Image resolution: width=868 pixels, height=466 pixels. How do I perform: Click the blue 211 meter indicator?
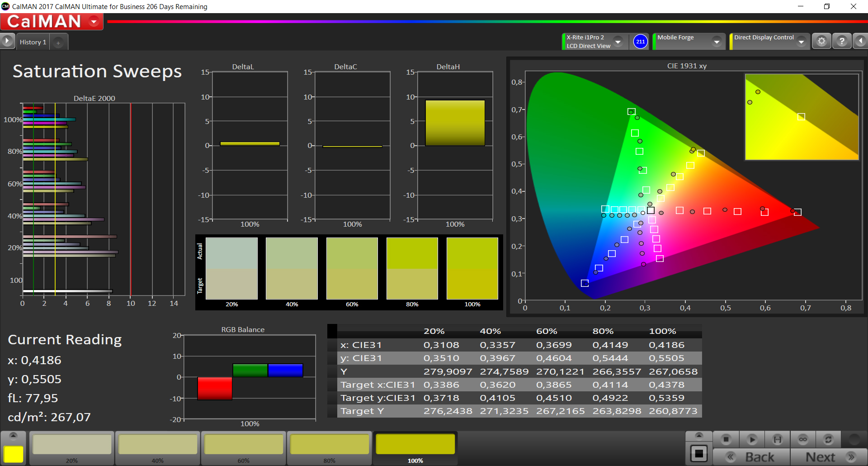641,42
